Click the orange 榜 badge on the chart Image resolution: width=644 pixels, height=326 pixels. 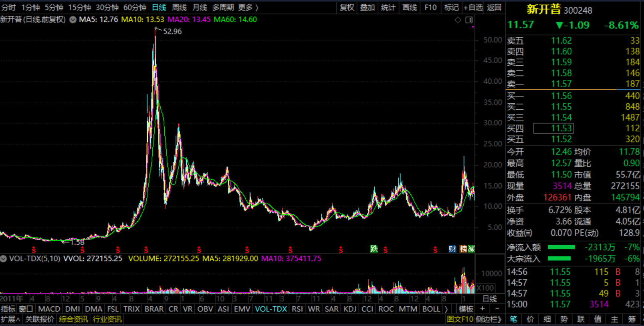[463, 249]
